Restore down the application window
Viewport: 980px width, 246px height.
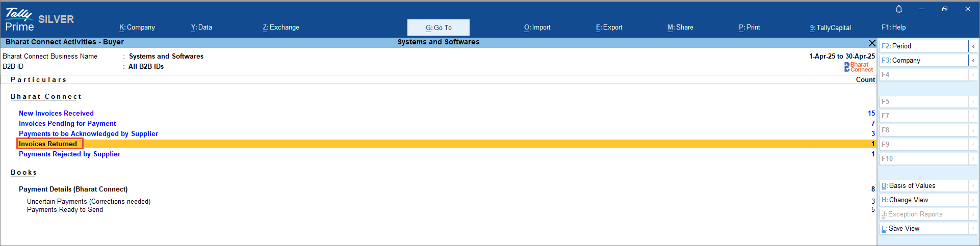(944, 9)
